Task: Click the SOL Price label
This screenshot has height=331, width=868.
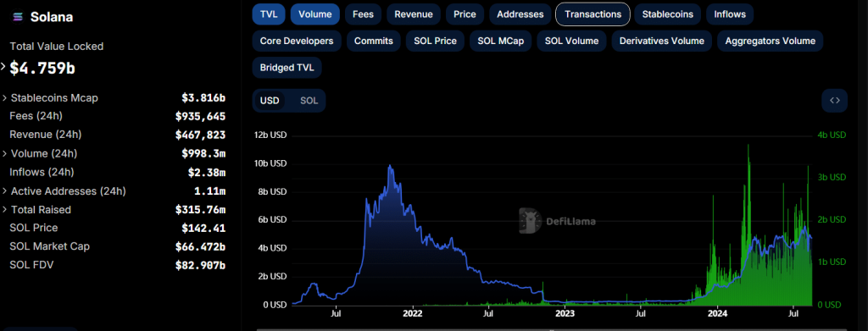Action: click(x=34, y=228)
